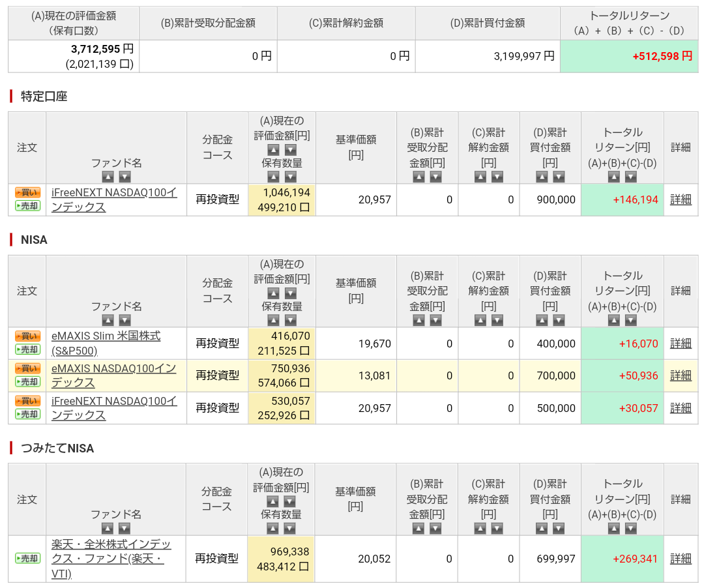Open eMAXIS Slim 米国株式(S&P500) fund link
This screenshot has width=704, height=588.
coord(106,344)
